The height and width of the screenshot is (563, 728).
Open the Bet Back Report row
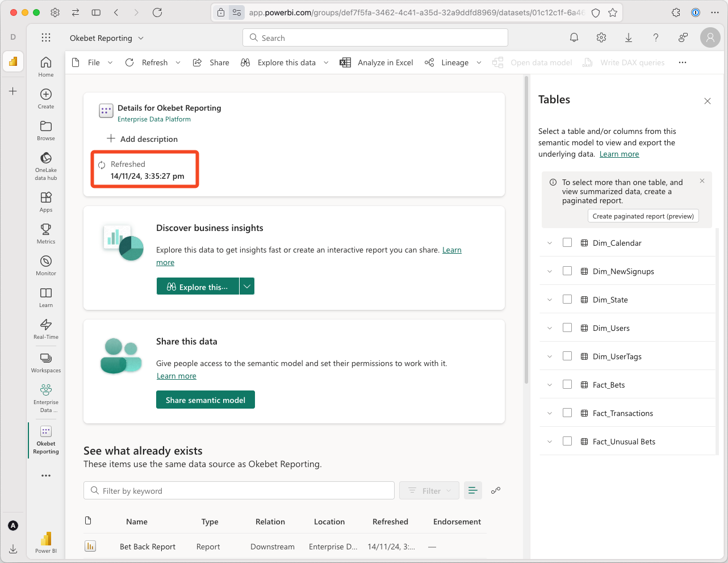pyautogui.click(x=284, y=547)
